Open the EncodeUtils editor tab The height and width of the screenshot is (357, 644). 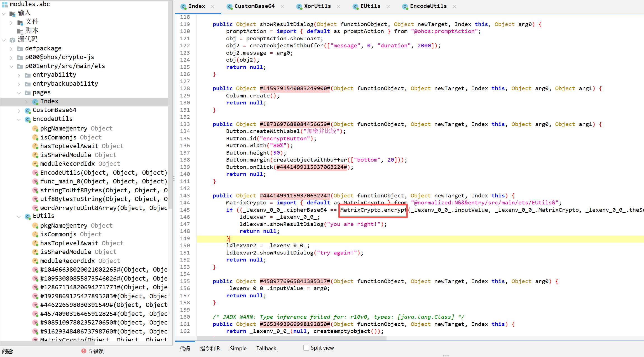tap(428, 6)
